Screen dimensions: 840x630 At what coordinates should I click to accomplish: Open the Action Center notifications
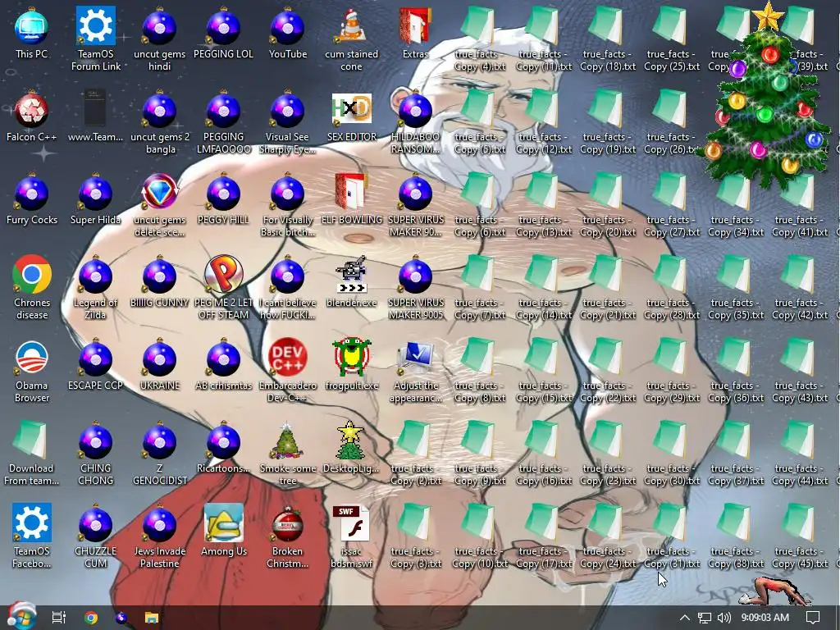pyautogui.click(x=813, y=618)
